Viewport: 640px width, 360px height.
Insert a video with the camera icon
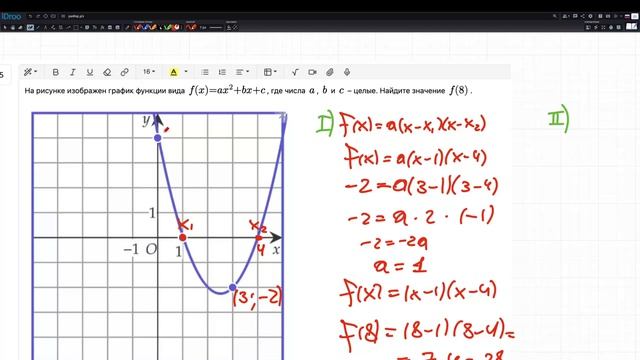[312, 72]
